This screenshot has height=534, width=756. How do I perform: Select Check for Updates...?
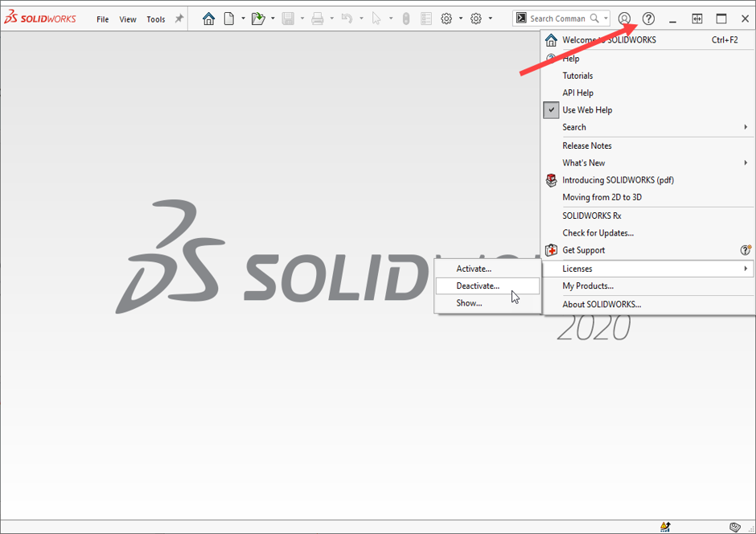[647, 232]
